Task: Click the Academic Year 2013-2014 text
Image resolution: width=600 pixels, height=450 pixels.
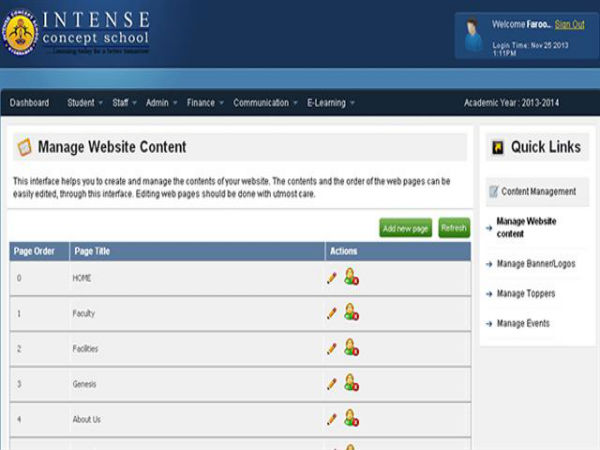Action: (511, 103)
